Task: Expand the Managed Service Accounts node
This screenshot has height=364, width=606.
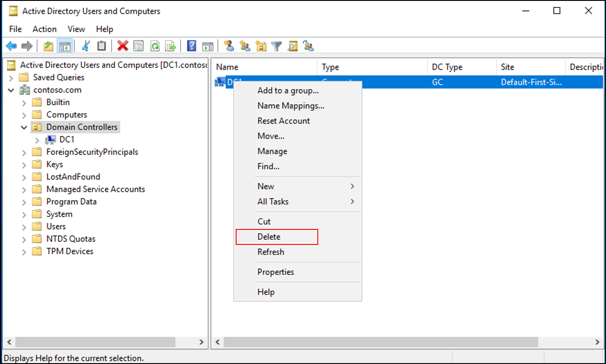Action: coord(24,189)
